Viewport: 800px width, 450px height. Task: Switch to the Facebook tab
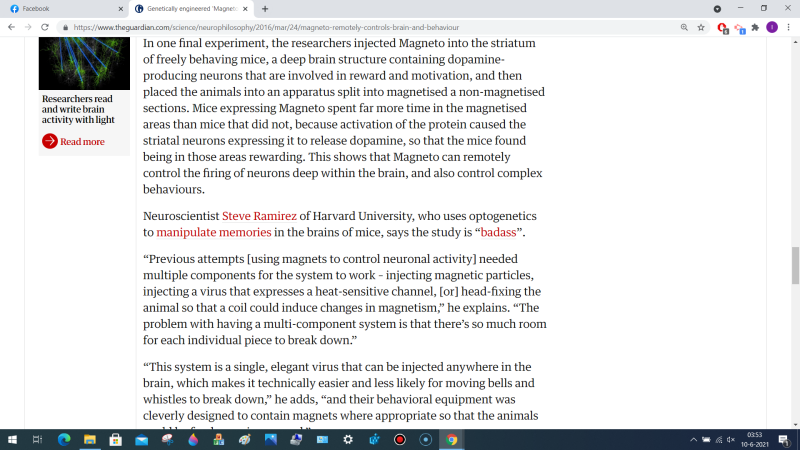pyautogui.click(x=64, y=9)
